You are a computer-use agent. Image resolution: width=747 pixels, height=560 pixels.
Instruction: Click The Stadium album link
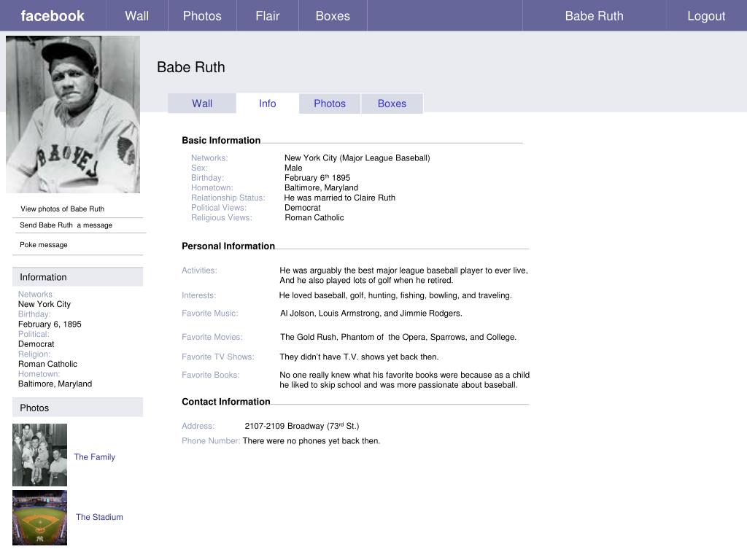click(99, 517)
